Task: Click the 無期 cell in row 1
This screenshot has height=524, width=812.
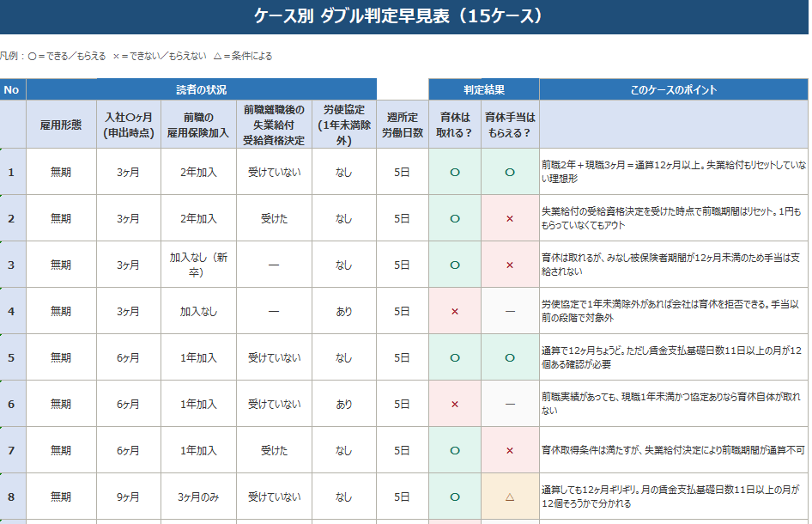Action: click(61, 172)
